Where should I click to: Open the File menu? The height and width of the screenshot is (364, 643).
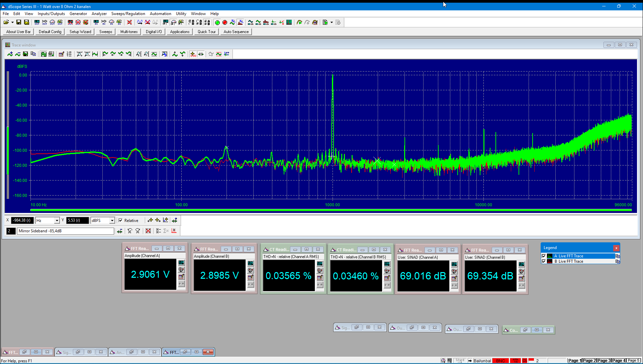pyautogui.click(x=6, y=14)
